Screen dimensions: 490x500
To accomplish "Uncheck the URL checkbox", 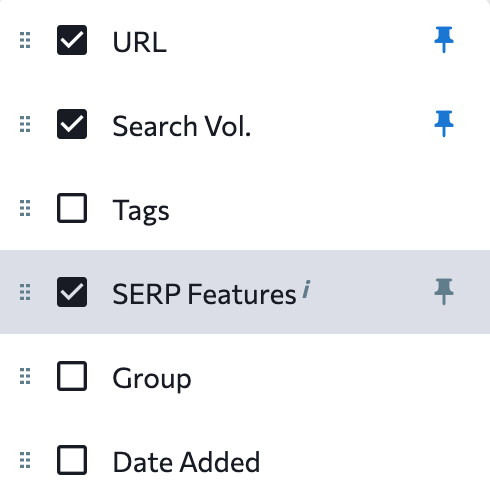I will (x=72, y=40).
